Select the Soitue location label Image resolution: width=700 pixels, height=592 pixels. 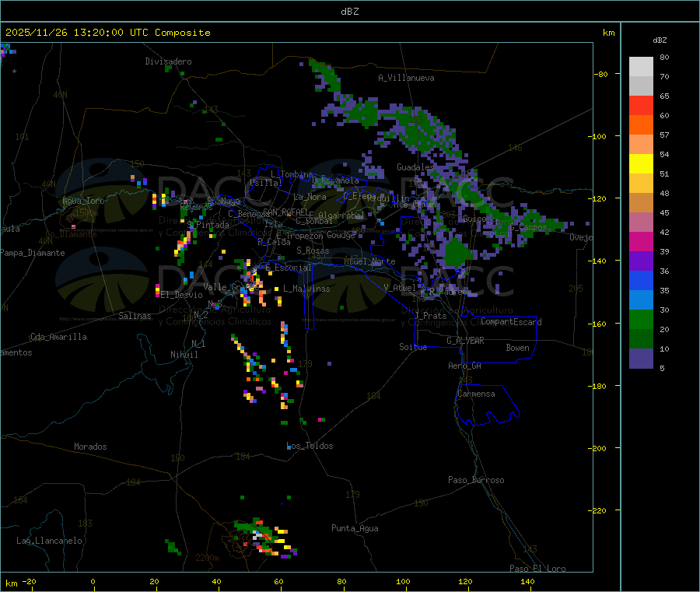coord(413,347)
